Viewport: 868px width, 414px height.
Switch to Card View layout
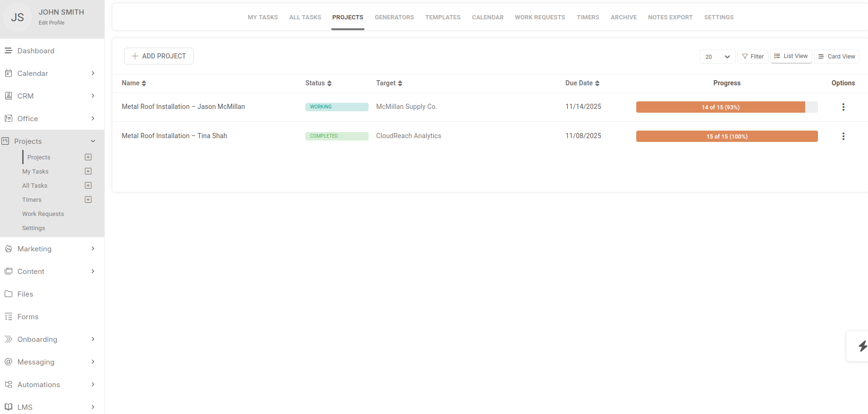pyautogui.click(x=836, y=57)
